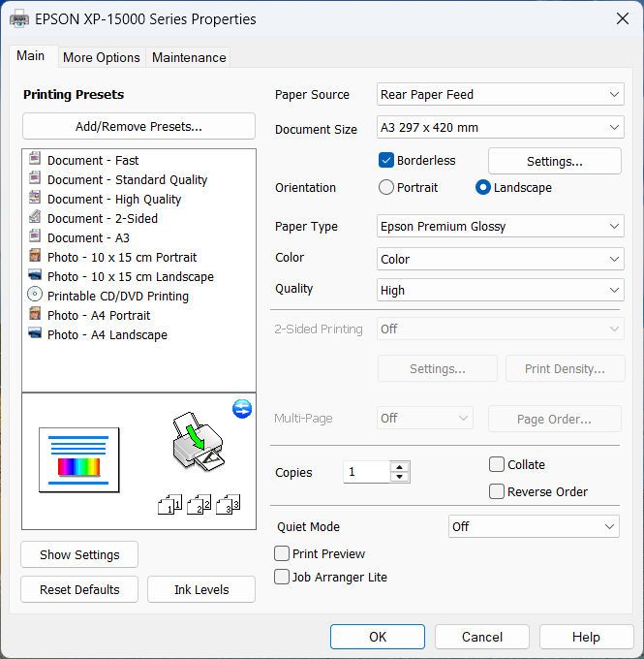Viewport: 644px width, 659px height.
Task: Click the Page Order button
Action: (x=554, y=419)
